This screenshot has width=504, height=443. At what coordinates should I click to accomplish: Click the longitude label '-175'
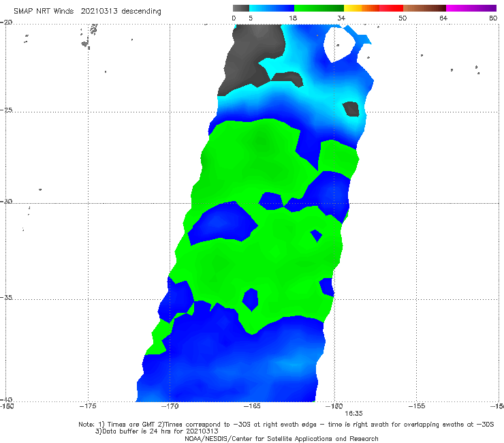point(88,406)
